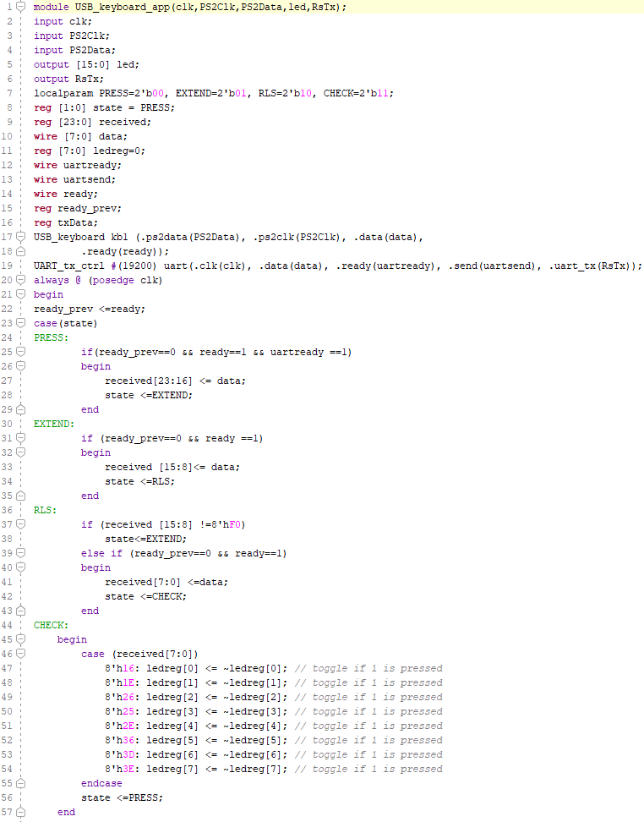This screenshot has height=822, width=644.
Task: Click the 8'h3D case value
Action: pos(119,754)
